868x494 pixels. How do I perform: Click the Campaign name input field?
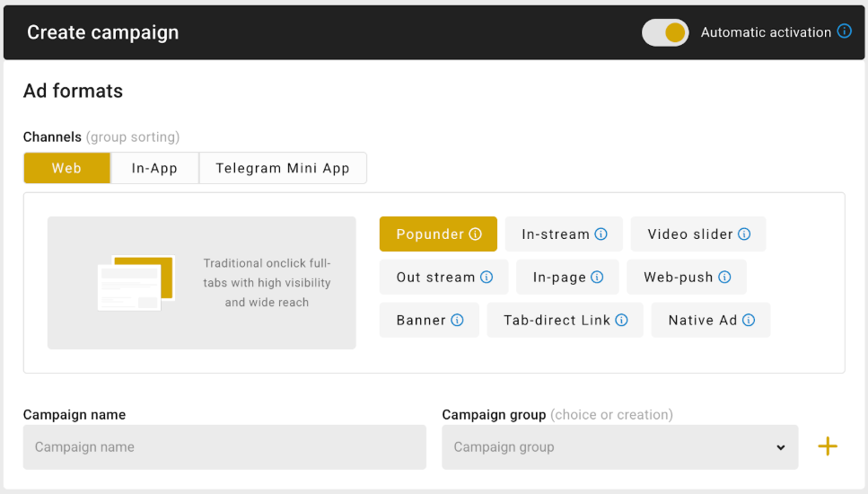tap(224, 447)
